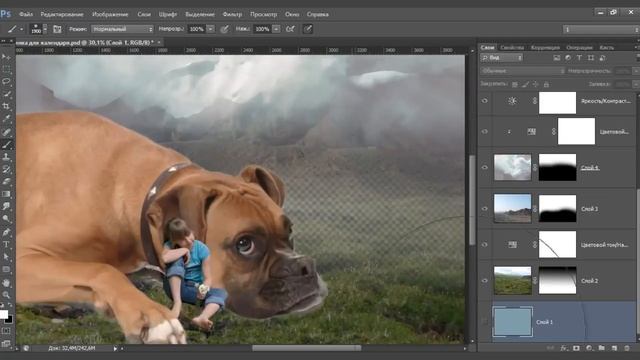Delete layer with trash icon
640x360 pixels.
[x=627, y=348]
